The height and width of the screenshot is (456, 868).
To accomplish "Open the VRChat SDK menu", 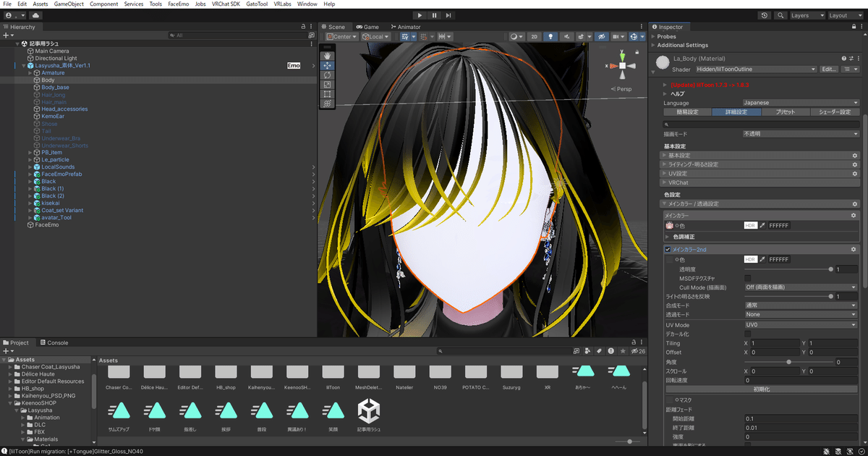I will (226, 4).
